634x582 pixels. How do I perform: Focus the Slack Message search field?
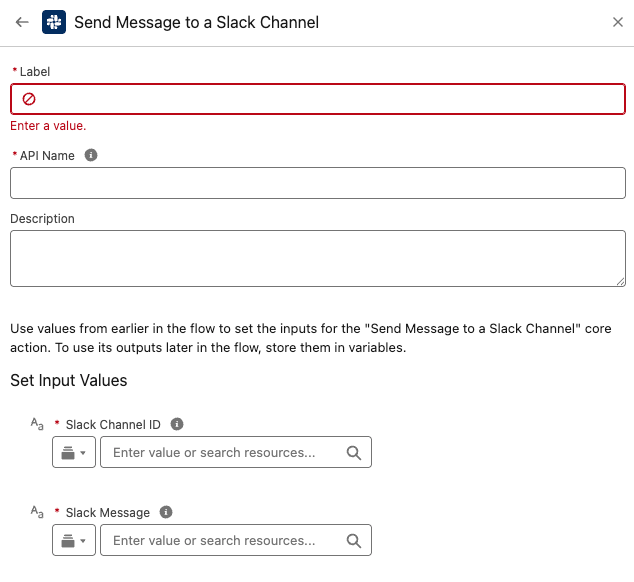click(x=236, y=540)
